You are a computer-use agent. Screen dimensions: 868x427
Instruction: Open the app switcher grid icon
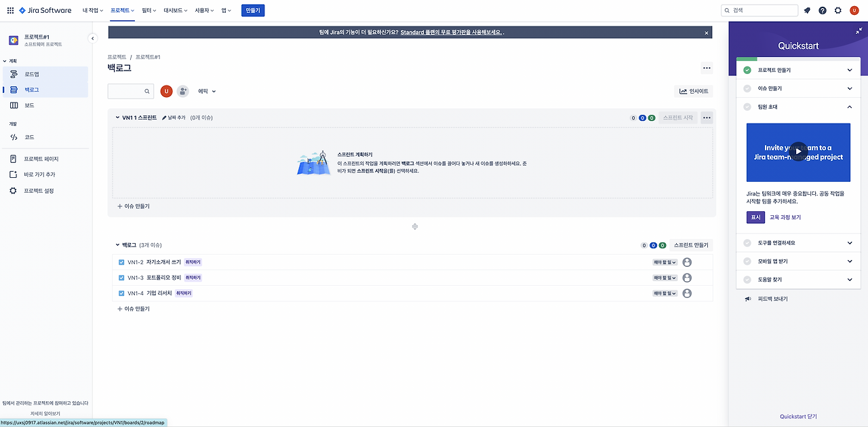(x=10, y=10)
